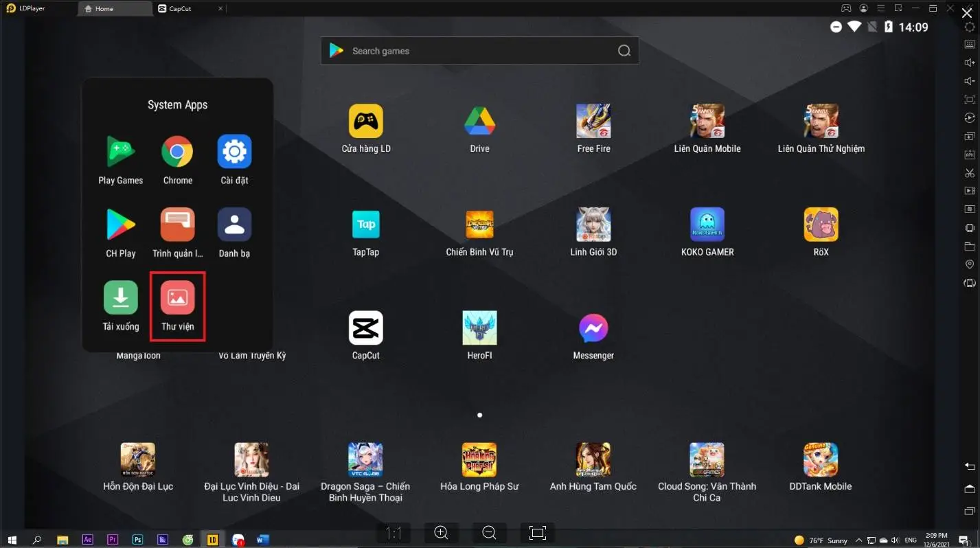980x548 pixels.
Task: Click the 76°F Sunny weather widget
Action: 821,540
